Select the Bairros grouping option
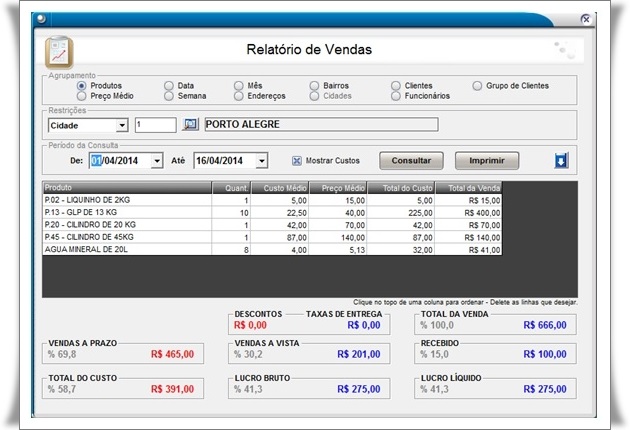 (314, 86)
